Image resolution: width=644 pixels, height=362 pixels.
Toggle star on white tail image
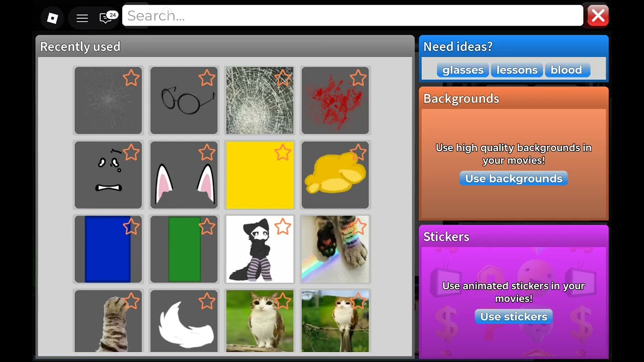[207, 301]
